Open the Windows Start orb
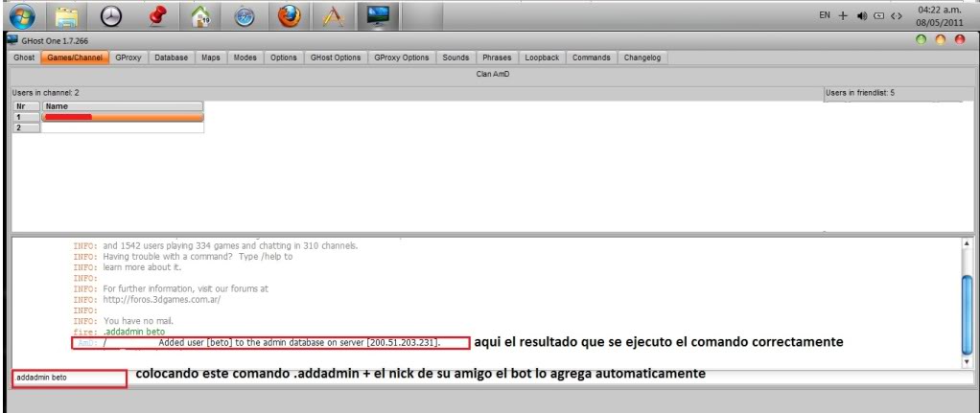Image resolution: width=980 pixels, height=413 pixels. (22, 16)
